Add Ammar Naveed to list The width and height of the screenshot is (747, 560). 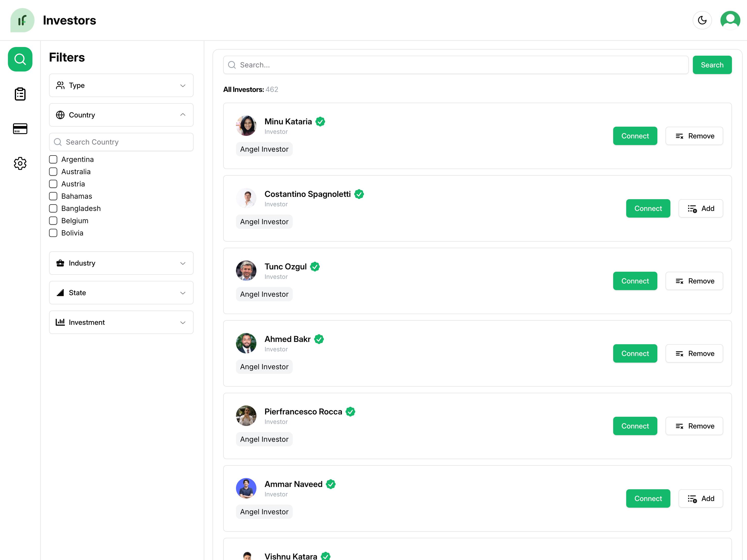[701, 498]
